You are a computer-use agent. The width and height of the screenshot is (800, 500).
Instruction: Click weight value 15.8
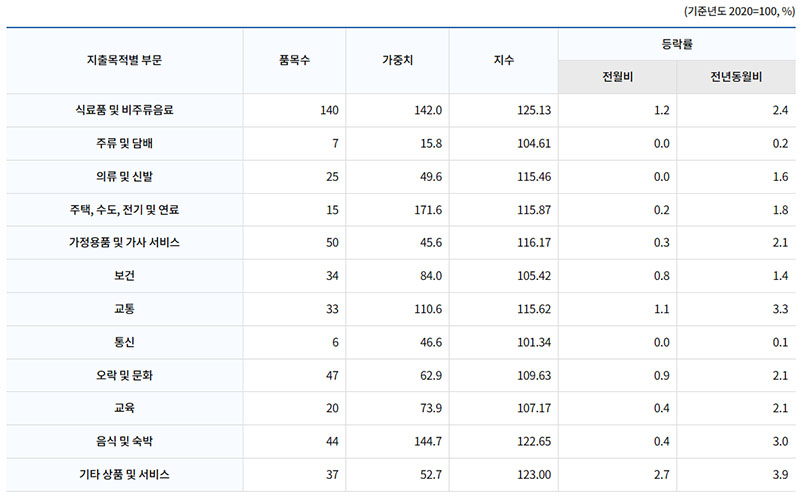431,143
